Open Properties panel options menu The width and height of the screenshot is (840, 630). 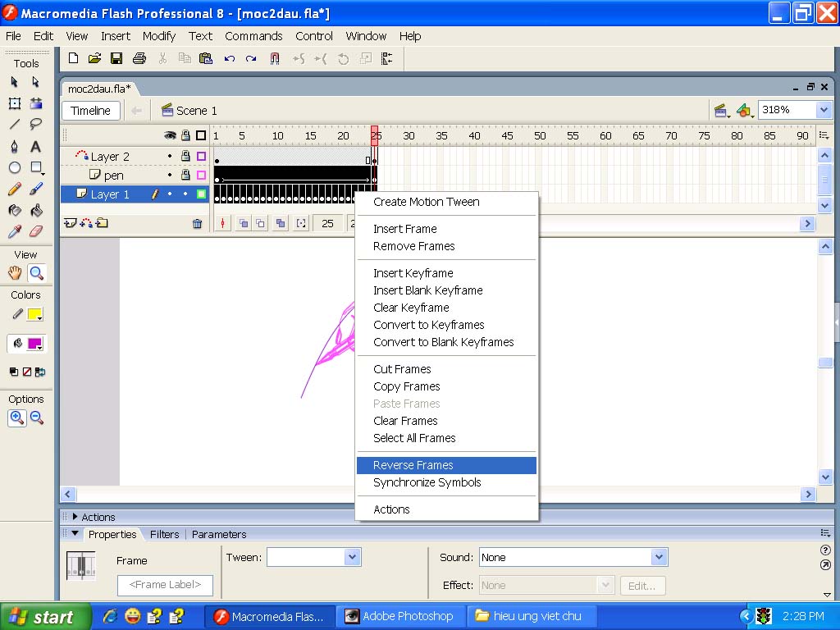click(825, 532)
